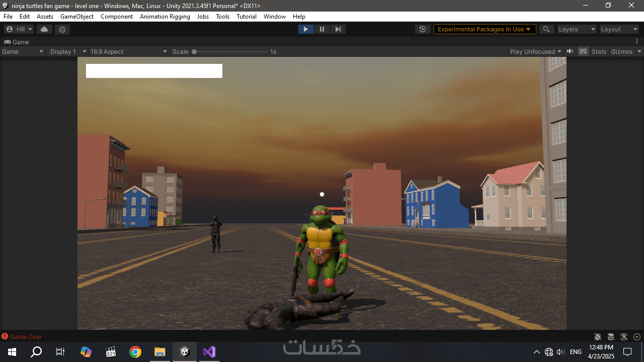Open the Edit menu
Image resolution: width=644 pixels, height=362 pixels.
[x=25, y=17]
